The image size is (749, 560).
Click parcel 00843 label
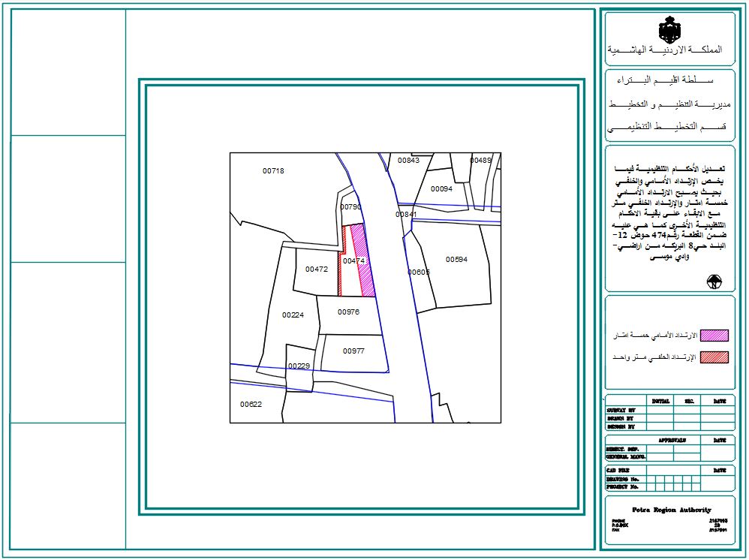pyautogui.click(x=408, y=161)
